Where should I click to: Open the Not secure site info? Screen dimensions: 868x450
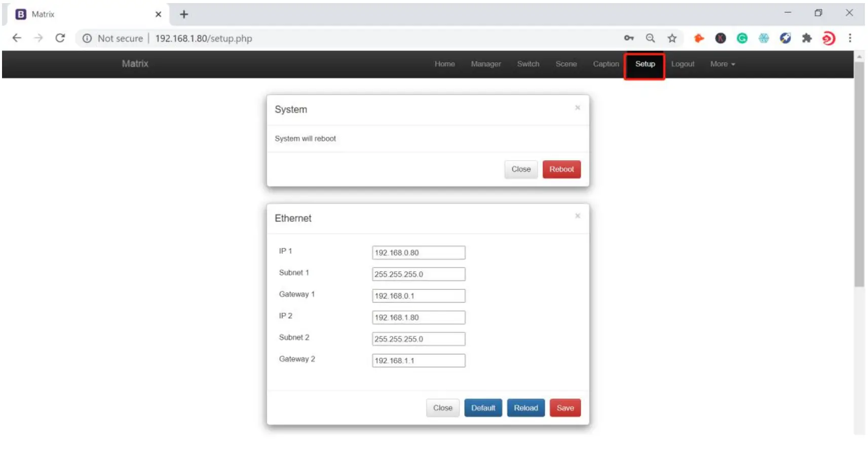pyautogui.click(x=115, y=39)
